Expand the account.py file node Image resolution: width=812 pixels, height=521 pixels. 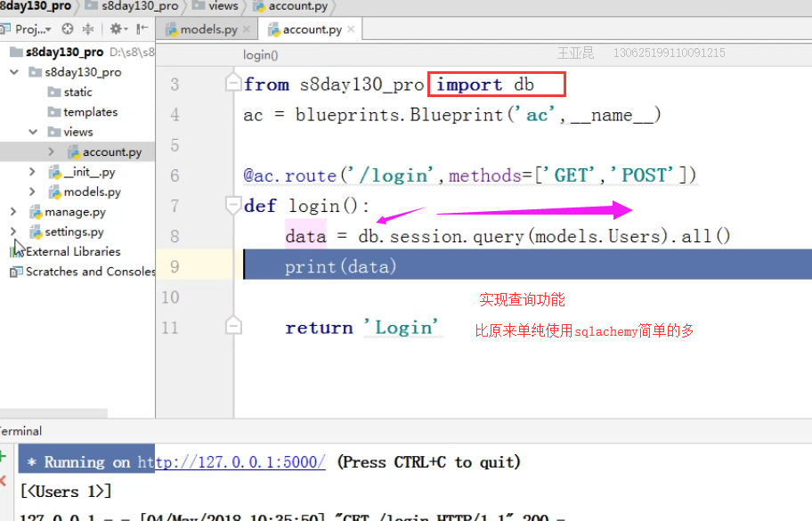tap(52, 151)
